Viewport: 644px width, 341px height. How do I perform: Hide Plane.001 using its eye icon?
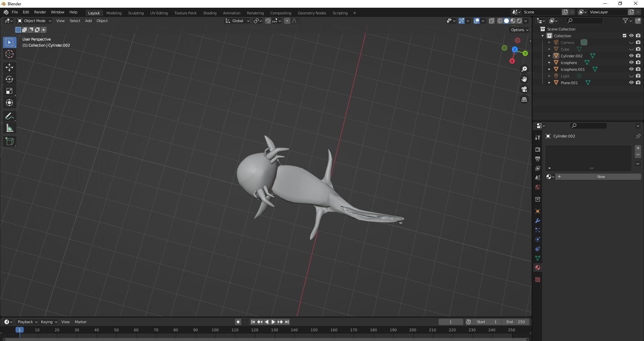(x=631, y=83)
